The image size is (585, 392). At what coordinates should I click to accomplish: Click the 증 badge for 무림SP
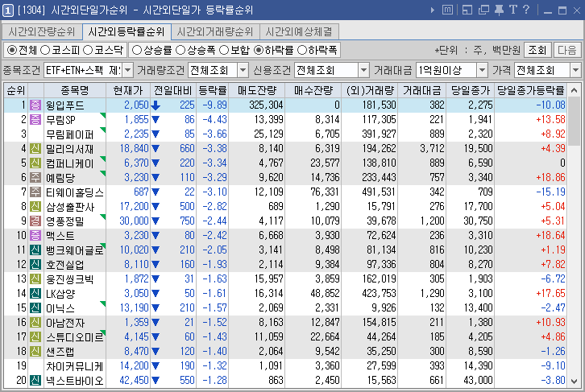point(35,120)
